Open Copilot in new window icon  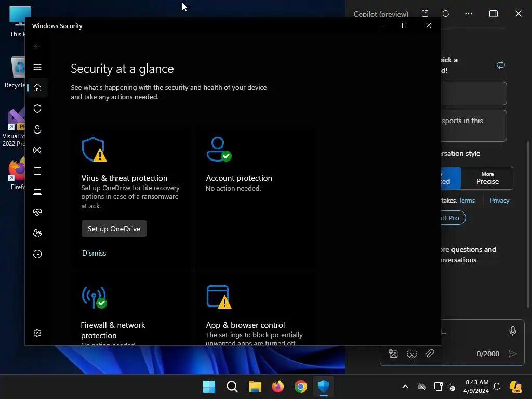425,14
